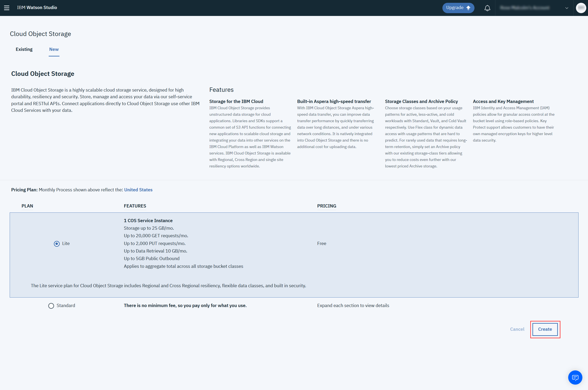Click the blurred account name selector
Screen dimensions: 588x390
click(x=525, y=8)
